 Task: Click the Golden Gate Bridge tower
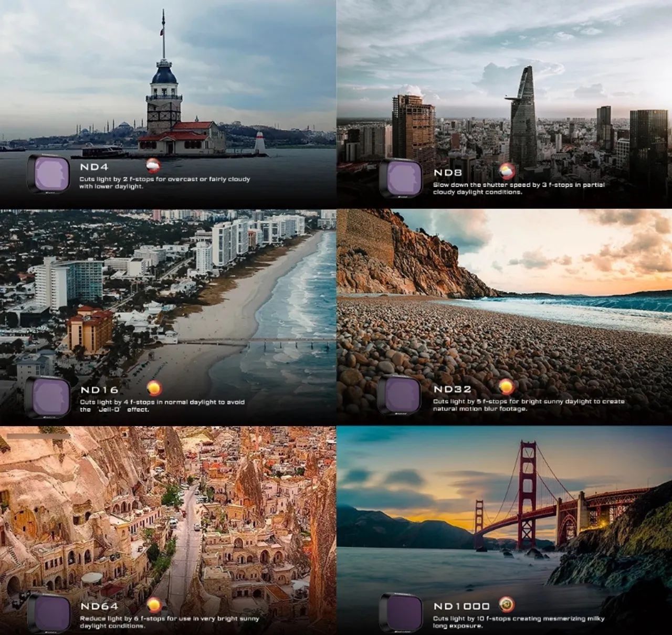coord(527,493)
